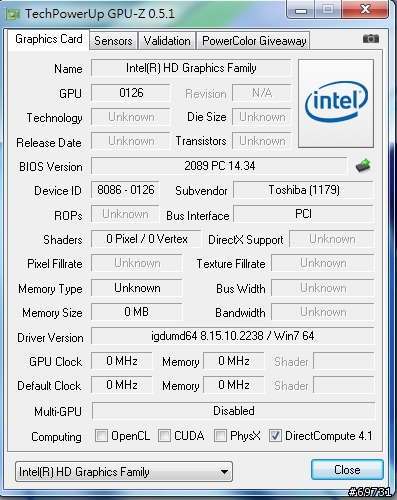Click the Intel logo image
Screen dimensions: 397x500
point(336,103)
